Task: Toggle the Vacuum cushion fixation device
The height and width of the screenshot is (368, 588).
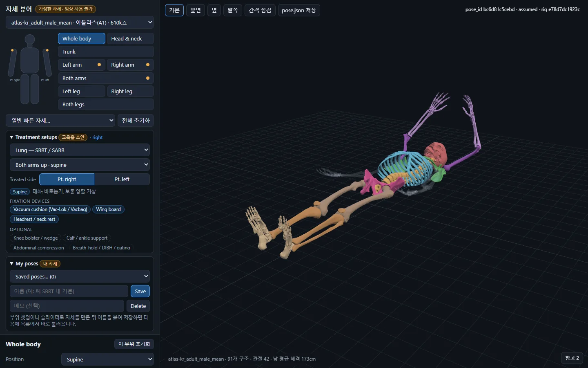Action: (50, 209)
